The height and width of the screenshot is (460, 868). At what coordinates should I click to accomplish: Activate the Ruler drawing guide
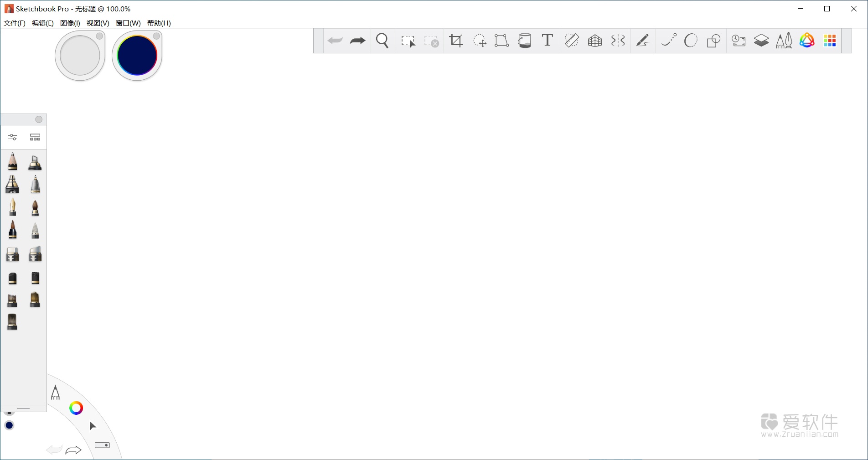571,41
